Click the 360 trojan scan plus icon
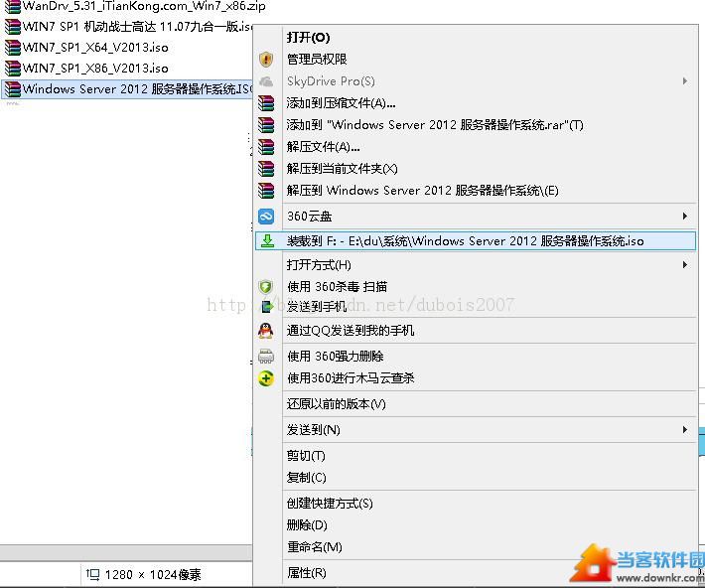 pyautogui.click(x=266, y=378)
